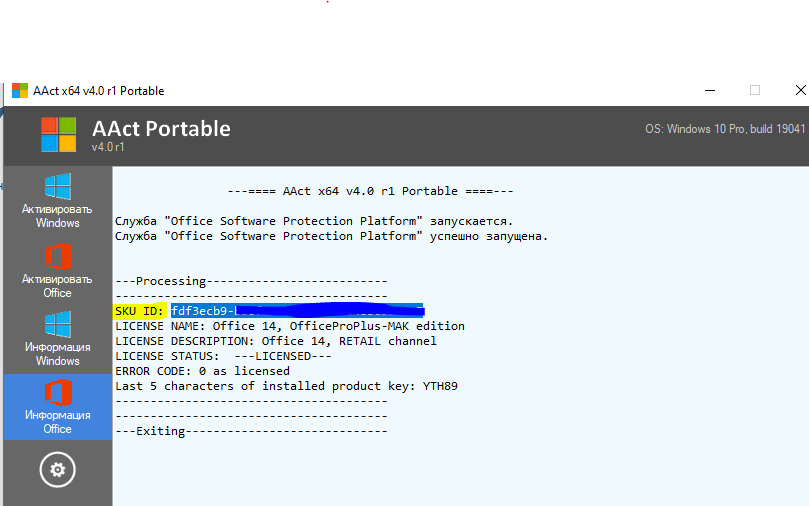Minimize the AAct window

tap(710, 90)
